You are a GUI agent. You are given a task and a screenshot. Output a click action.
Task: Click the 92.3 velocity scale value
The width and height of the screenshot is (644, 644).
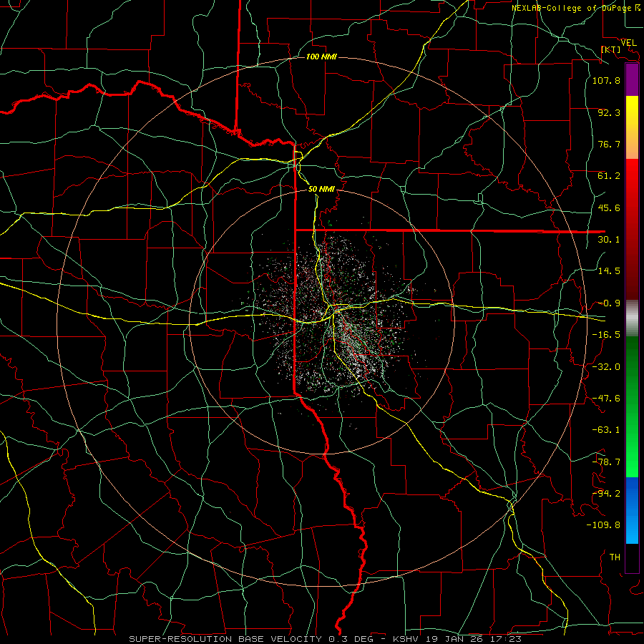pos(609,112)
